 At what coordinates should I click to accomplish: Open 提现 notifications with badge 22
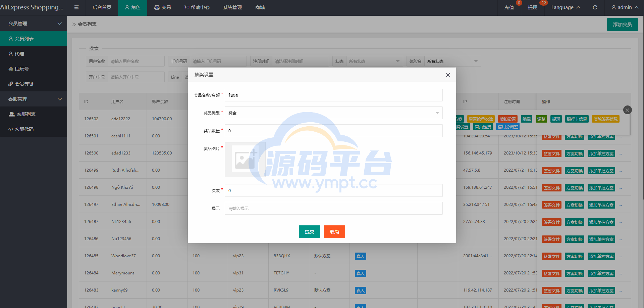(x=533, y=7)
